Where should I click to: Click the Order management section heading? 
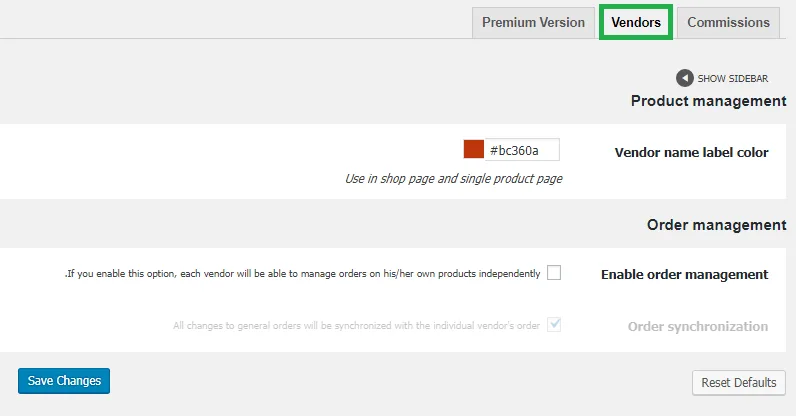coord(716,225)
